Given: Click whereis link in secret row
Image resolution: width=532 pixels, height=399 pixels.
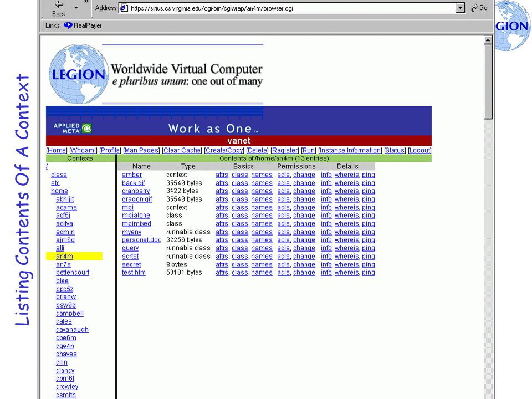Looking at the screenshot, I should 347,264.
